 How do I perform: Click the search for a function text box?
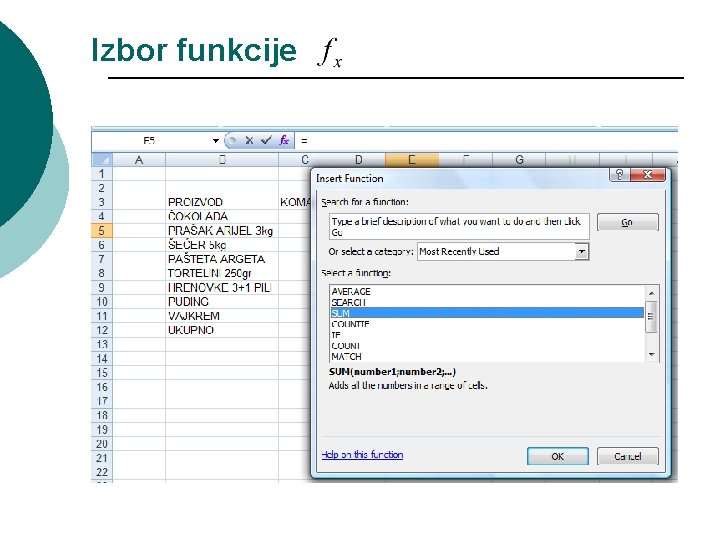[459, 226]
